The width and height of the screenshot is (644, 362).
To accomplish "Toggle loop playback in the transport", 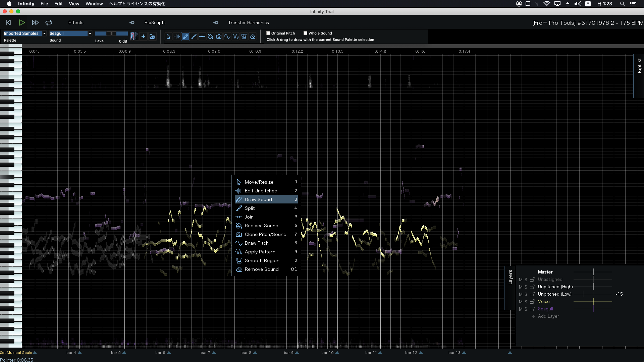I will click(x=49, y=22).
